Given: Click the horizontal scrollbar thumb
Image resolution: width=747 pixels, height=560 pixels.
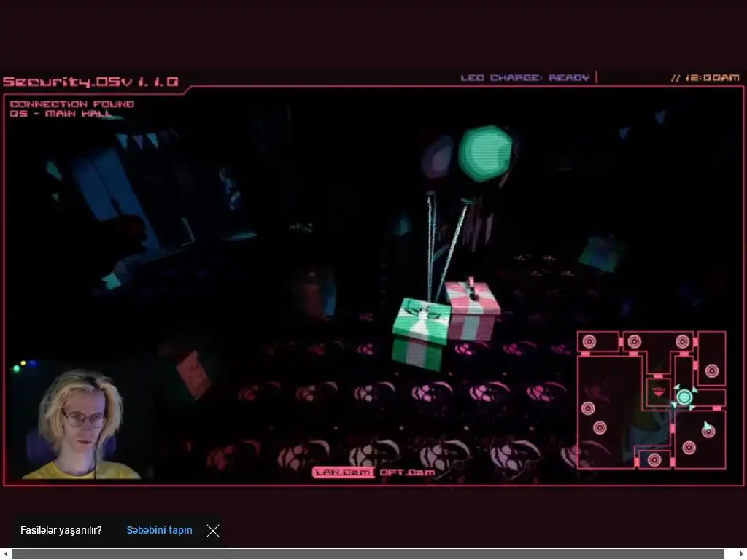Looking at the screenshot, I should 368,553.
